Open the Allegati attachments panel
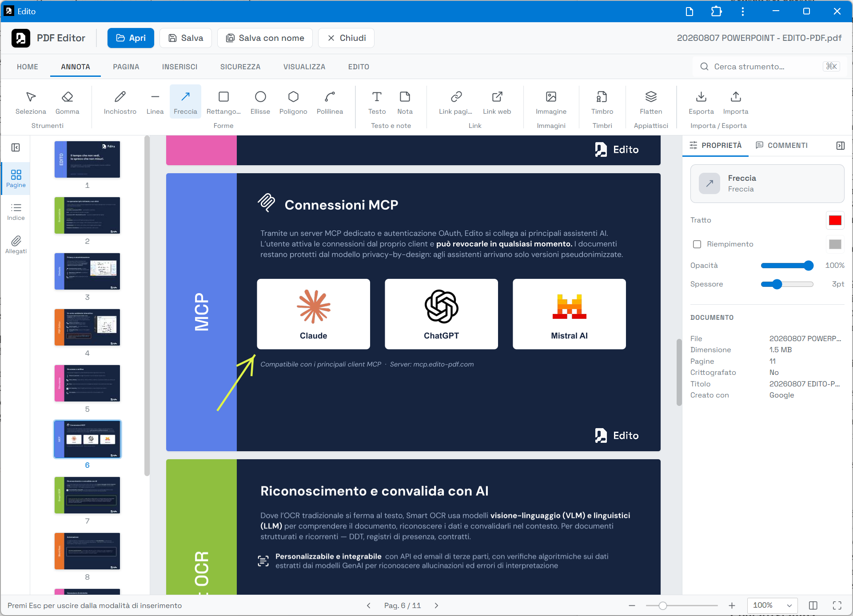Viewport: 853px width, 616px height. 16,245
